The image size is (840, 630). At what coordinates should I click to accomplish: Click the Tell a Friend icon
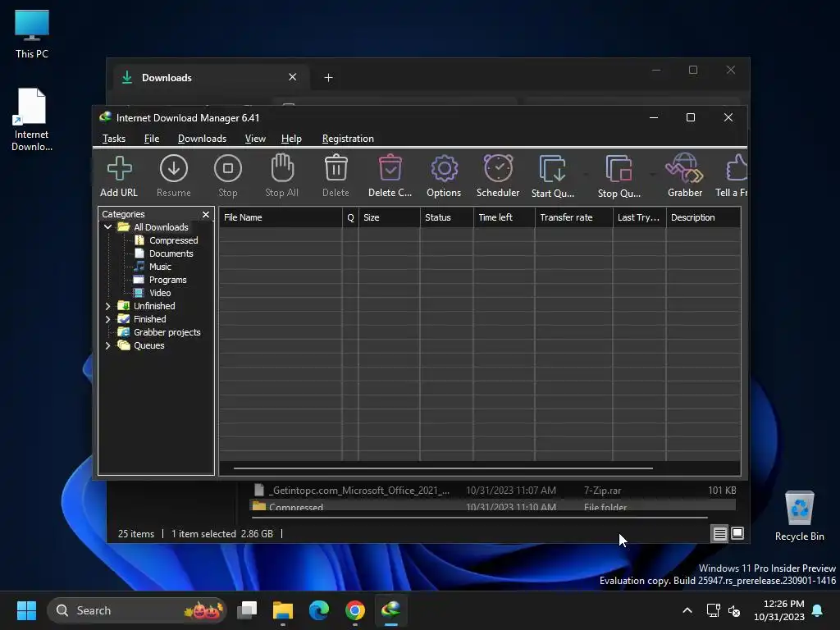737,169
